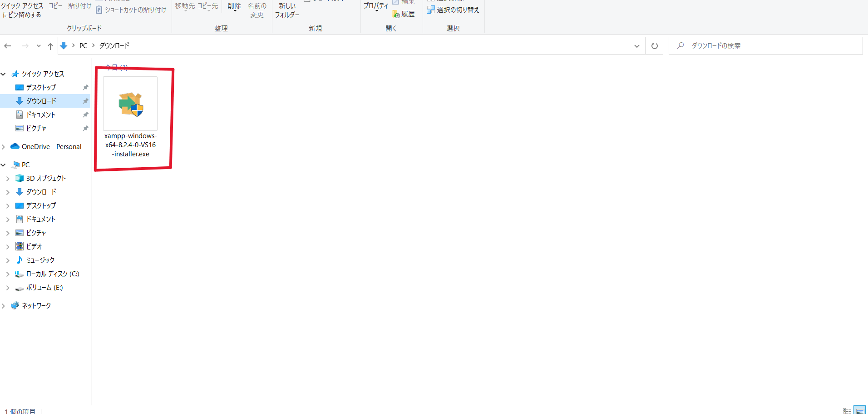The height and width of the screenshot is (414, 868).
Task: Open chevron between PC and ダウンロード breadcrumb
Action: tap(94, 45)
